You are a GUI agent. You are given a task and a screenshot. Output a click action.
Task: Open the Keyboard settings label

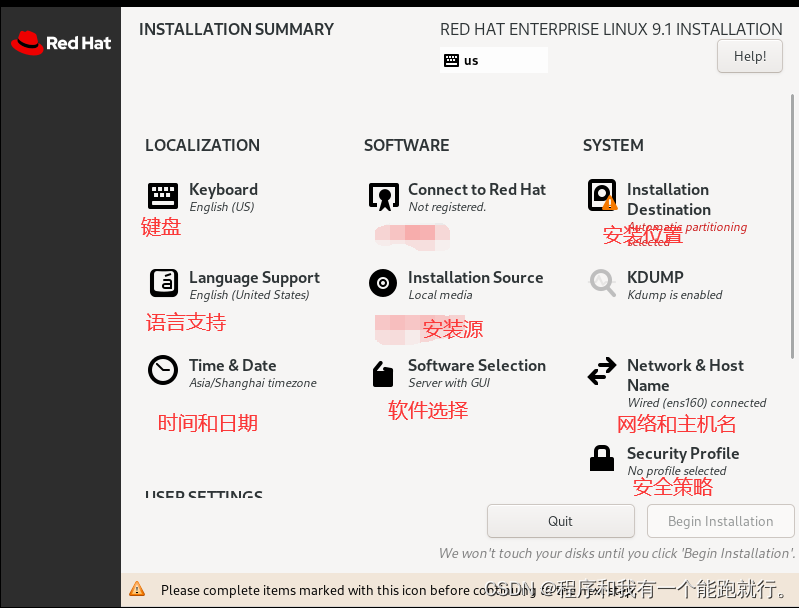pyautogui.click(x=223, y=190)
